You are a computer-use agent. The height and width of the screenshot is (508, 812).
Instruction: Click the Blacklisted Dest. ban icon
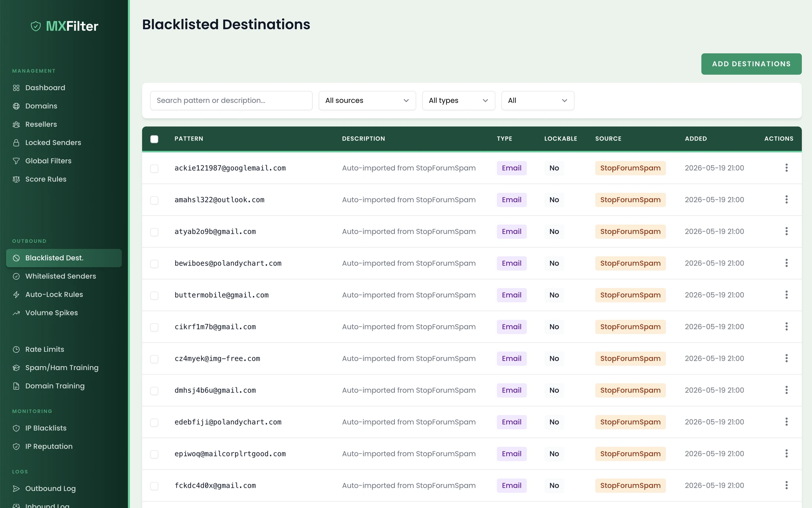16,258
